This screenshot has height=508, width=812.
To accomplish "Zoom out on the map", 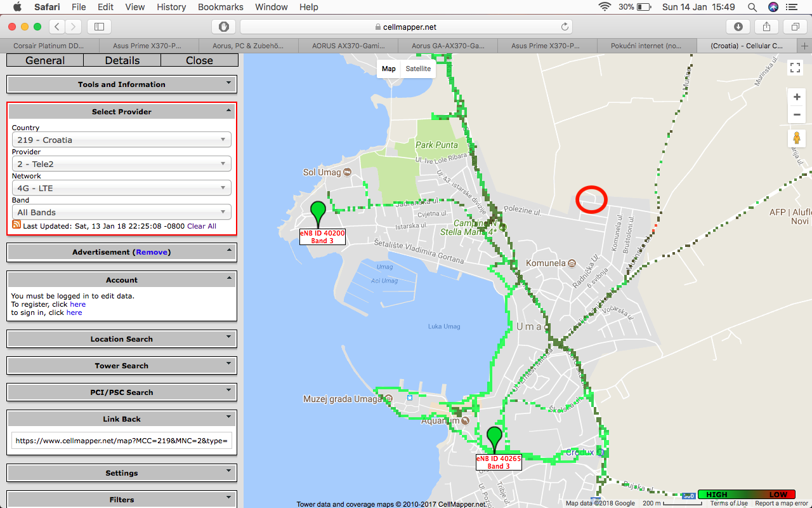I will (797, 115).
